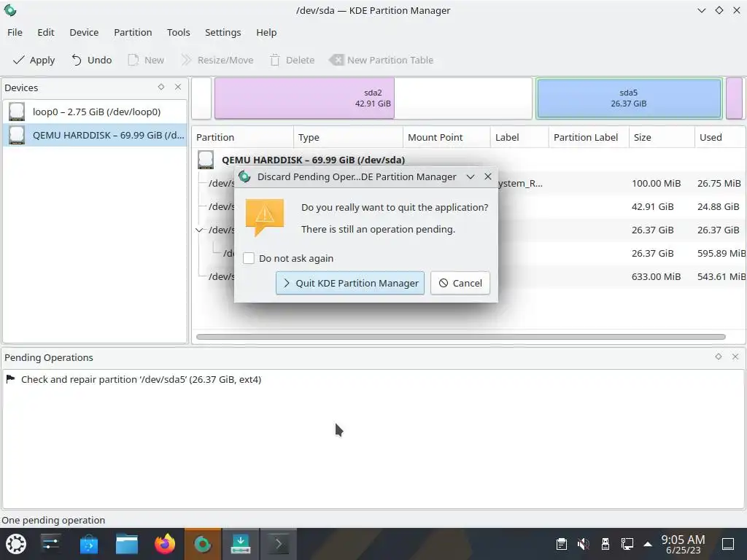The height and width of the screenshot is (560, 747).
Task: Click the muted volume tray icon
Action: [x=583, y=544]
